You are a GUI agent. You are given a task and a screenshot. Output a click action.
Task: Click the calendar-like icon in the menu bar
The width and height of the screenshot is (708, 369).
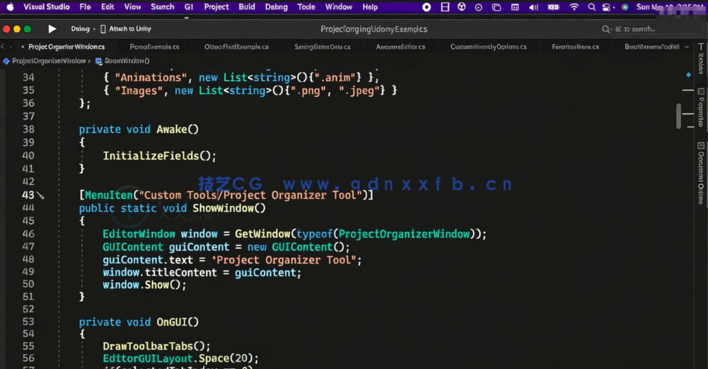click(515, 7)
